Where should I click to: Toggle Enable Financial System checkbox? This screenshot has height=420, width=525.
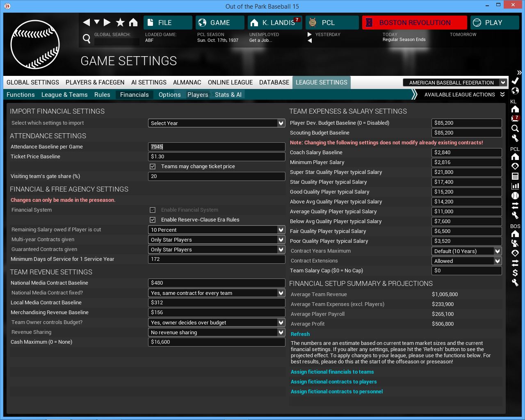(x=153, y=210)
